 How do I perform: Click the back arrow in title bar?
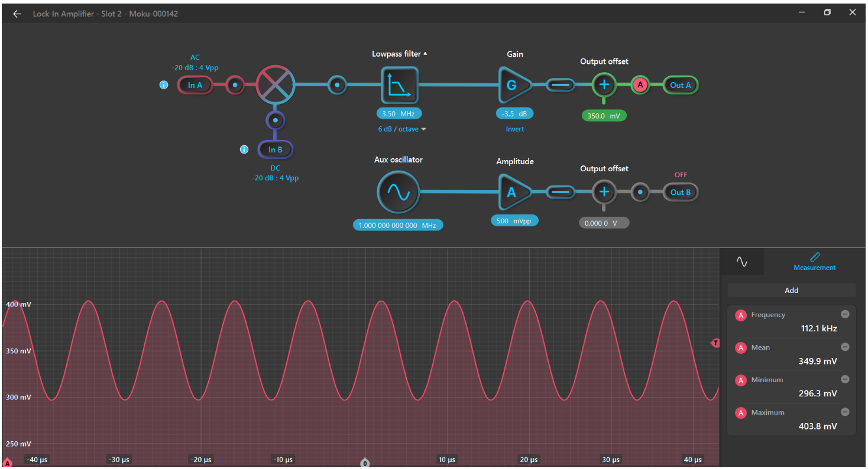coord(17,13)
